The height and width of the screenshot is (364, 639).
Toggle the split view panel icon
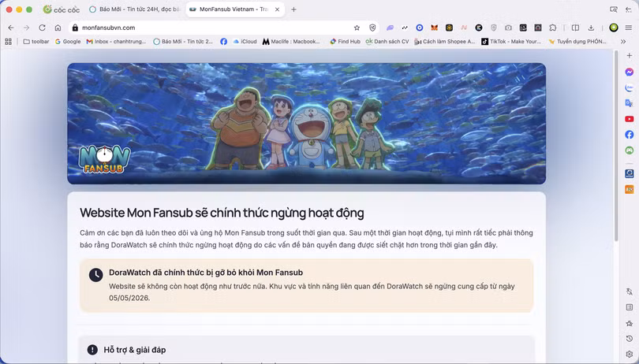575,28
